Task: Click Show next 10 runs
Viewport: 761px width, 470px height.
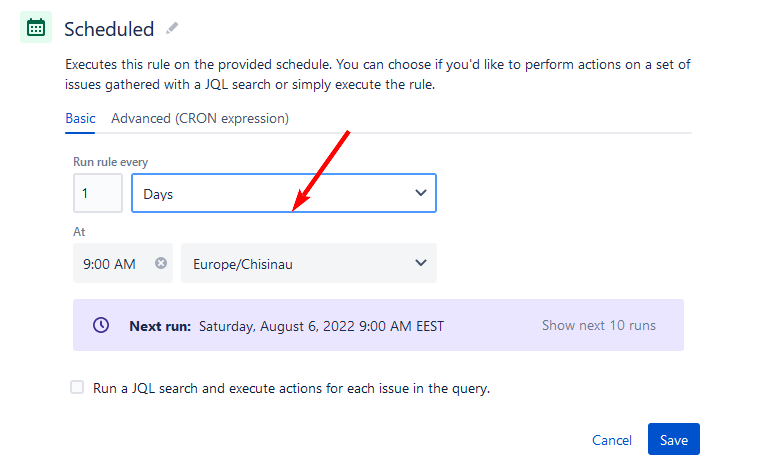Action: [598, 325]
